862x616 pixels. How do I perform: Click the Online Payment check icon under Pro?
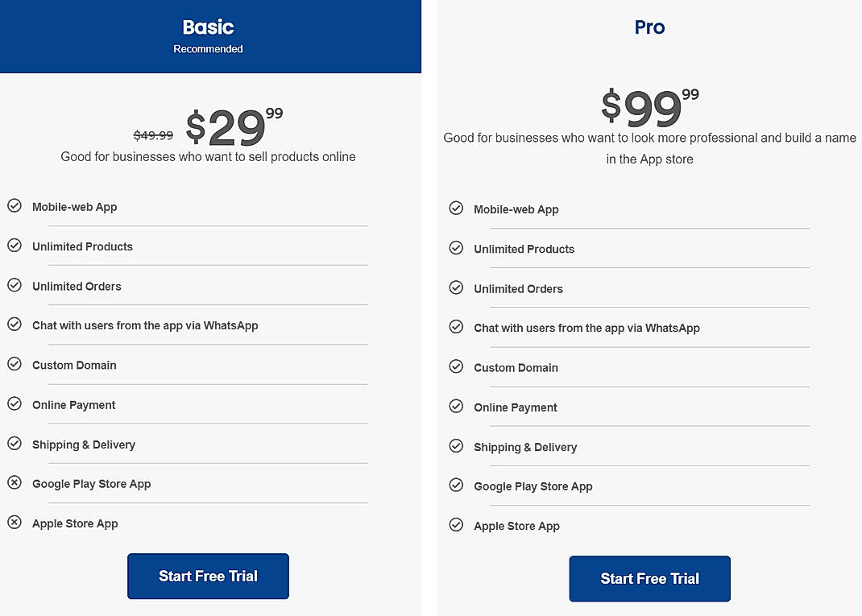coord(456,405)
